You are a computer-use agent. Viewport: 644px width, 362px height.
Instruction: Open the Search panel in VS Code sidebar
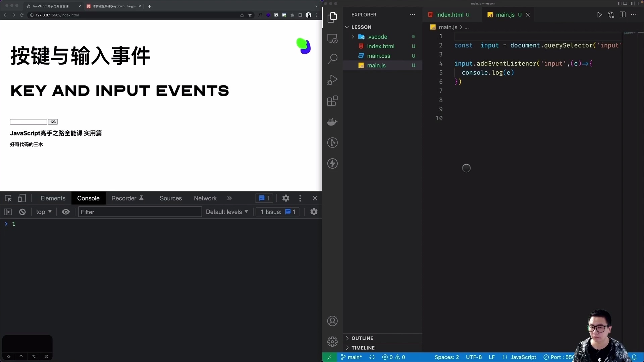tap(332, 58)
